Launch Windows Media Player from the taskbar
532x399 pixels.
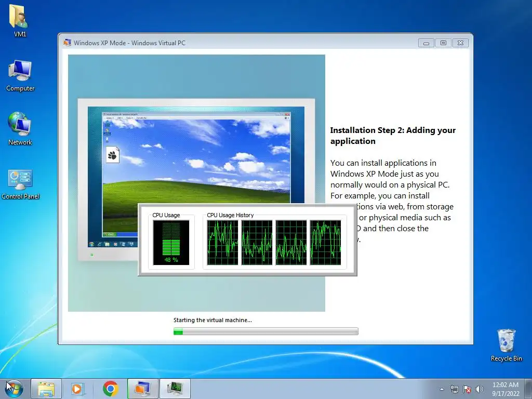pos(77,389)
